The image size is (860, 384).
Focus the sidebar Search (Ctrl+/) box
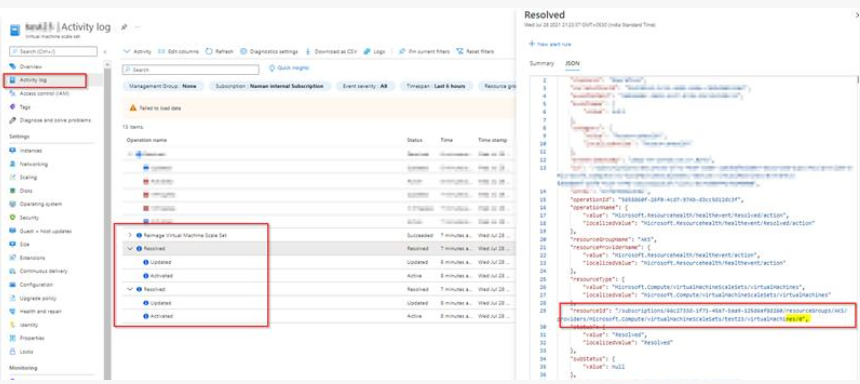click(53, 52)
